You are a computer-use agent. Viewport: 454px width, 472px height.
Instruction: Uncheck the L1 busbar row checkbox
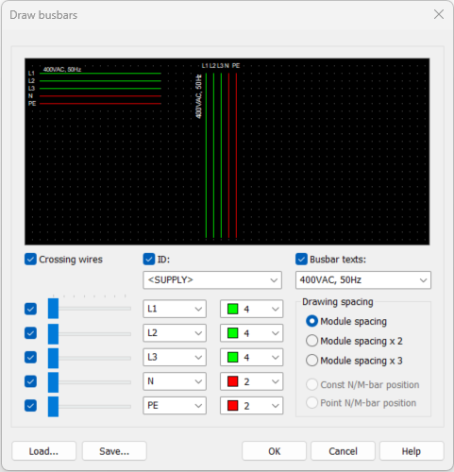point(30,309)
